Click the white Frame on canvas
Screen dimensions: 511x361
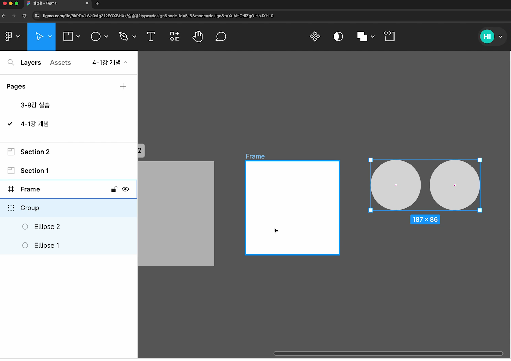pos(292,208)
